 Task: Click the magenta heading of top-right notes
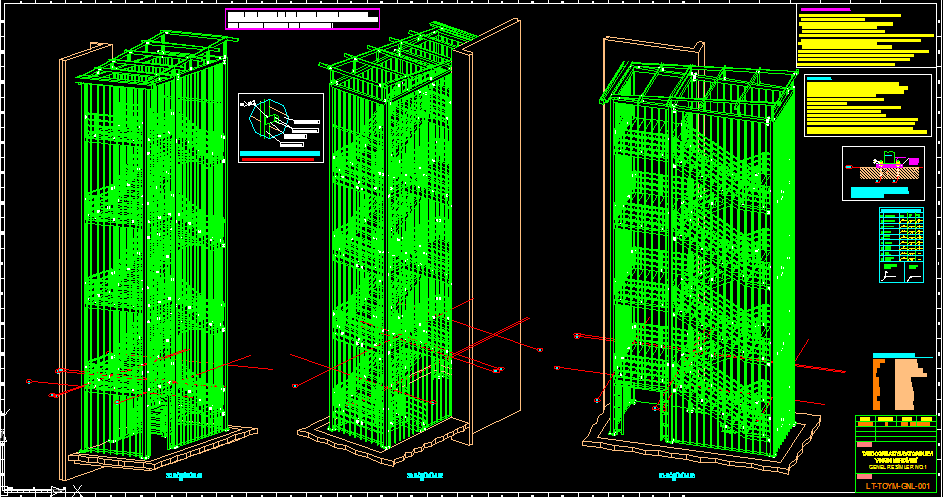[824, 10]
